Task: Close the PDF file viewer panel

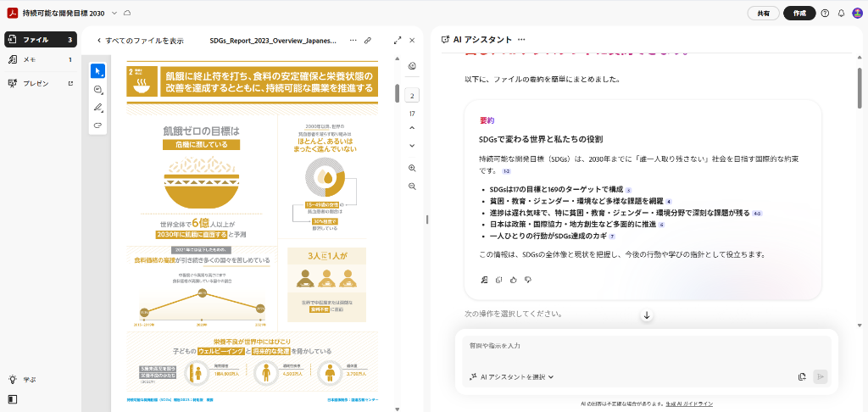Action: coord(412,41)
